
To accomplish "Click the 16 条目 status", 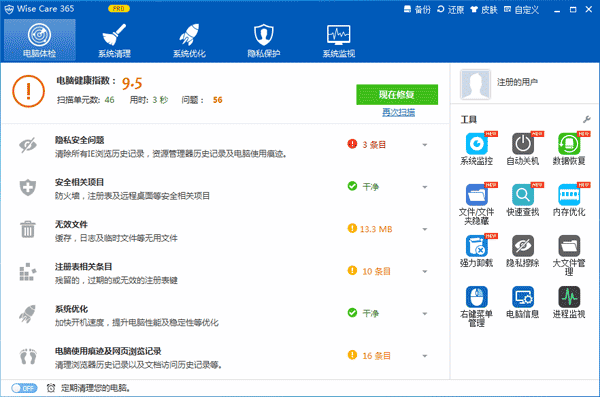I will point(376,356).
